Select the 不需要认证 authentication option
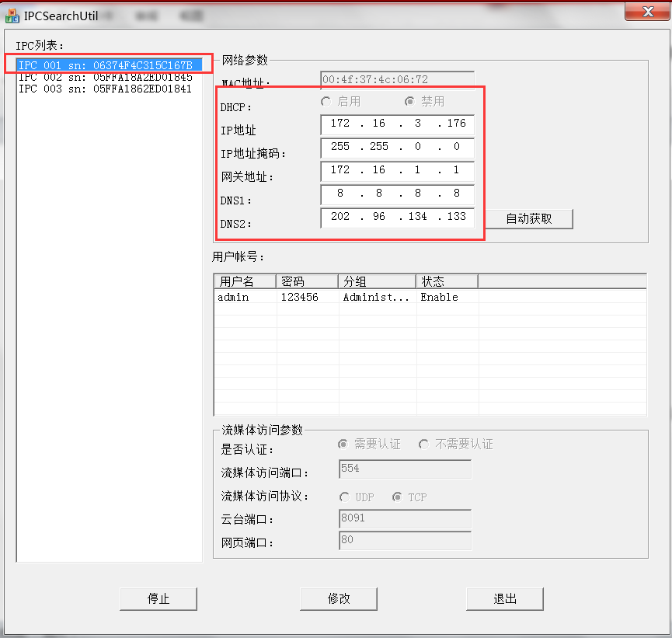 [423, 444]
